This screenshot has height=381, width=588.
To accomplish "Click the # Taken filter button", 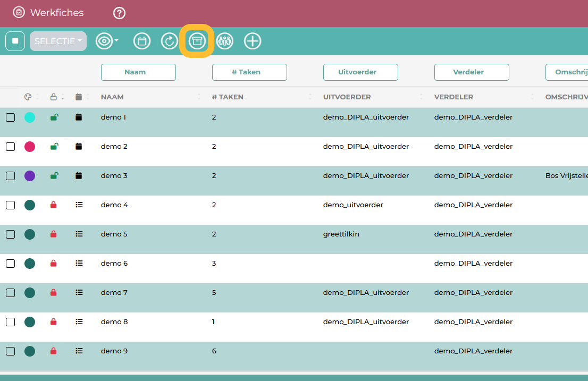I will (x=249, y=72).
